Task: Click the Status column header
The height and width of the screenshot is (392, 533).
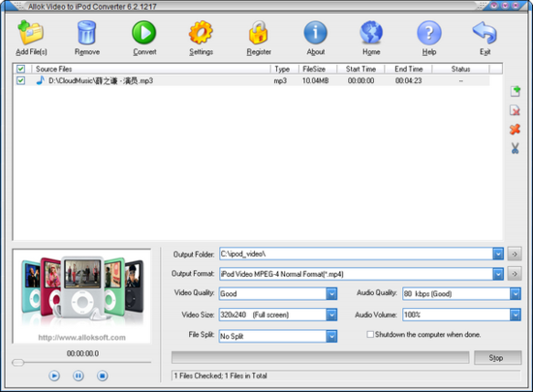Action: click(460, 69)
